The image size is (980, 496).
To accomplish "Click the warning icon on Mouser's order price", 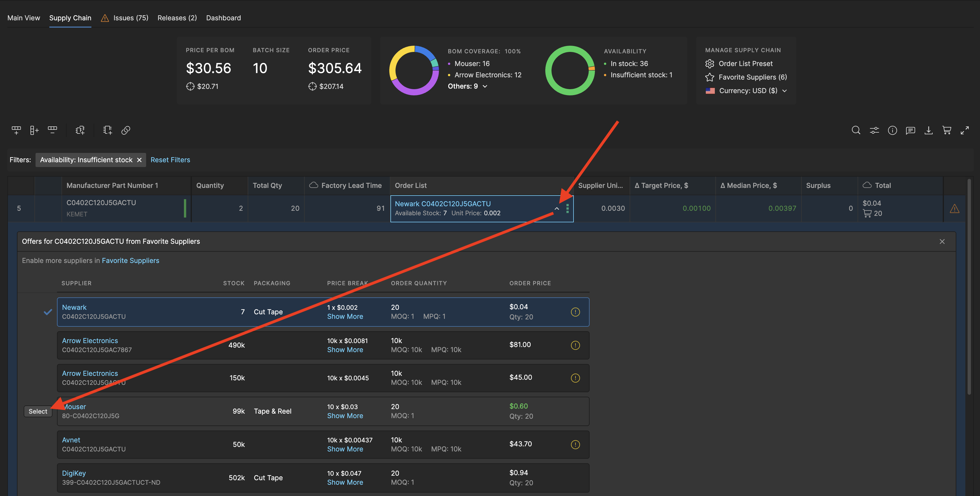I will pyautogui.click(x=575, y=411).
